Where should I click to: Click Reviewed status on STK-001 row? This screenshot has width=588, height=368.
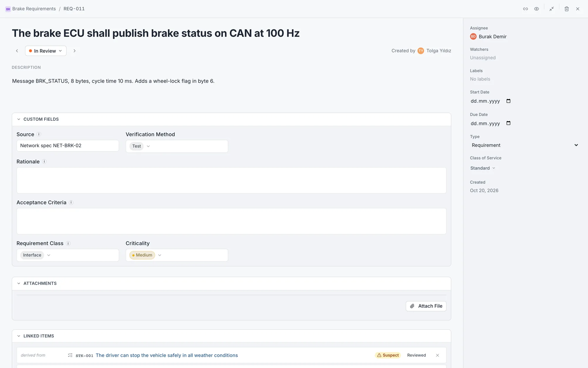click(x=416, y=355)
